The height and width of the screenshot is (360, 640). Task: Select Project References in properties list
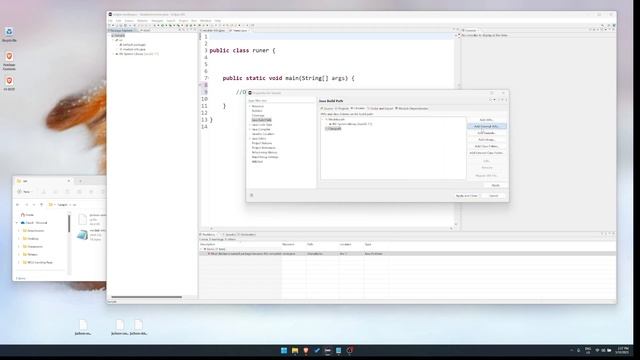[264, 148]
